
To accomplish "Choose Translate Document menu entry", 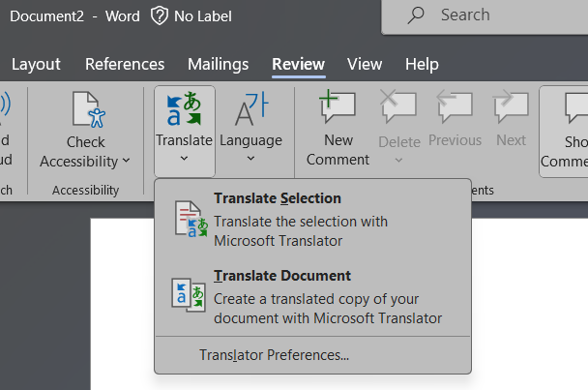I will tap(312, 296).
